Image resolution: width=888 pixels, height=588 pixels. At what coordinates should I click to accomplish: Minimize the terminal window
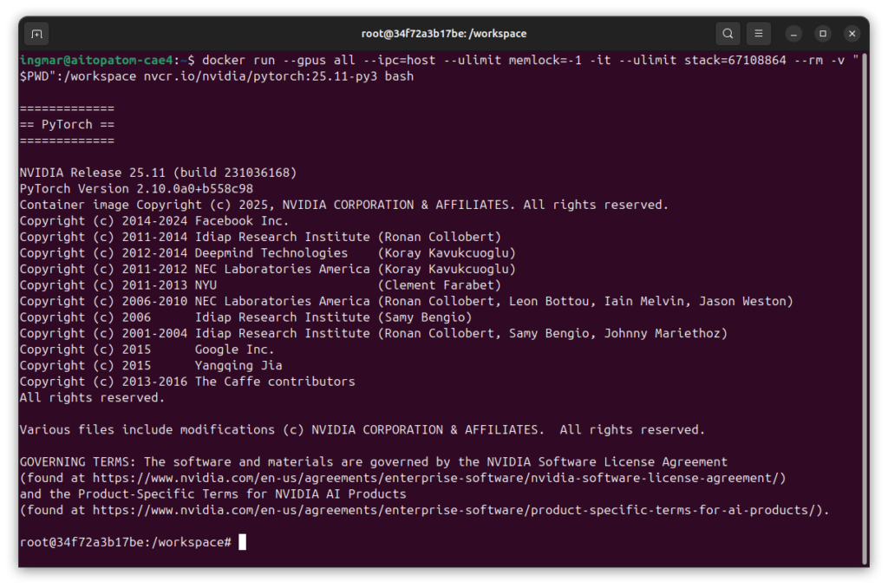[x=793, y=34]
